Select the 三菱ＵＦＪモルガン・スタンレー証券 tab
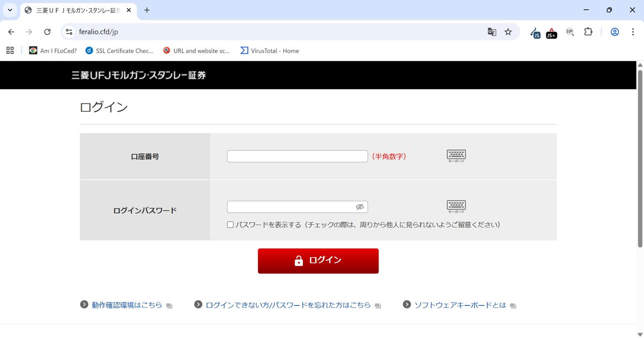644x338 pixels. pos(75,10)
